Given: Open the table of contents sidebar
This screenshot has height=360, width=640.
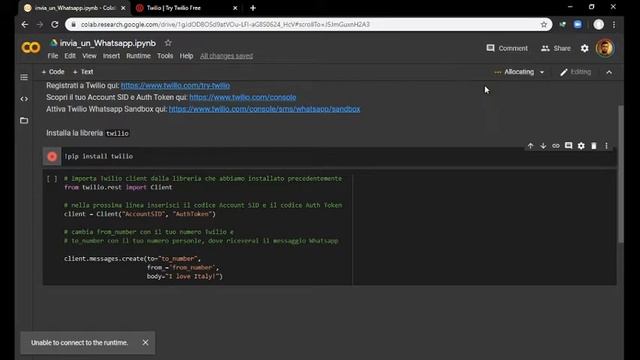Looking at the screenshot, I should [24, 77].
